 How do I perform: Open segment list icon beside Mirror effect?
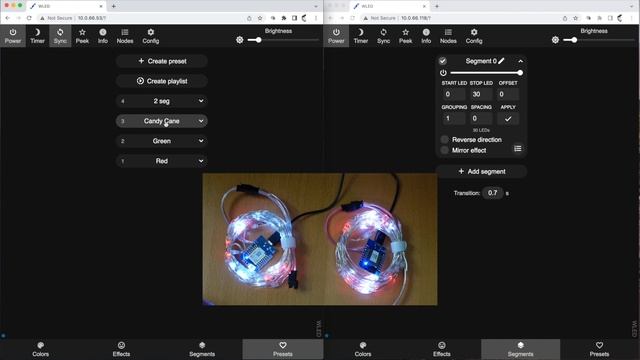point(518,149)
